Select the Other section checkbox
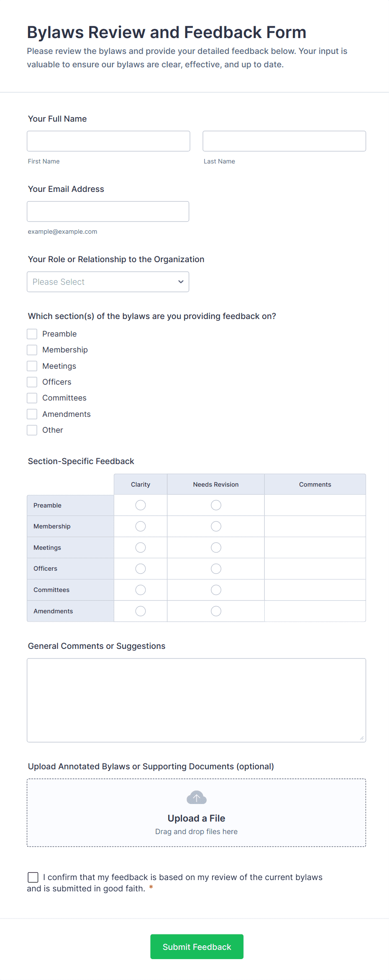This screenshot has width=389, height=980. tap(32, 430)
